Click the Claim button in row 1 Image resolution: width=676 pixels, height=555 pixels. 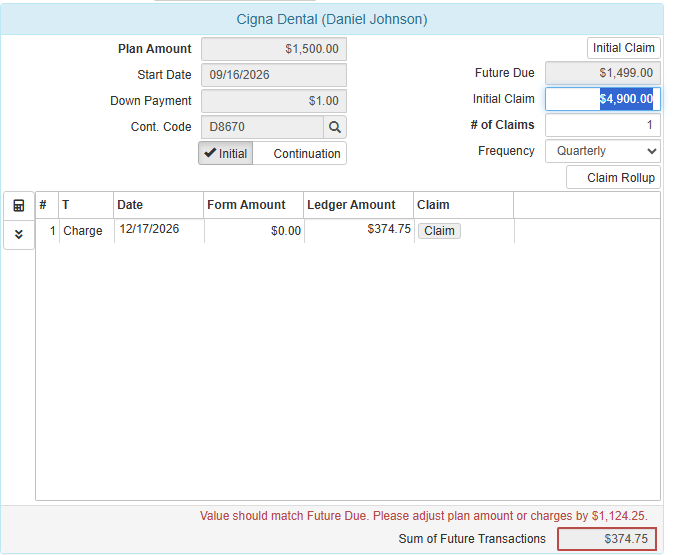pos(439,231)
